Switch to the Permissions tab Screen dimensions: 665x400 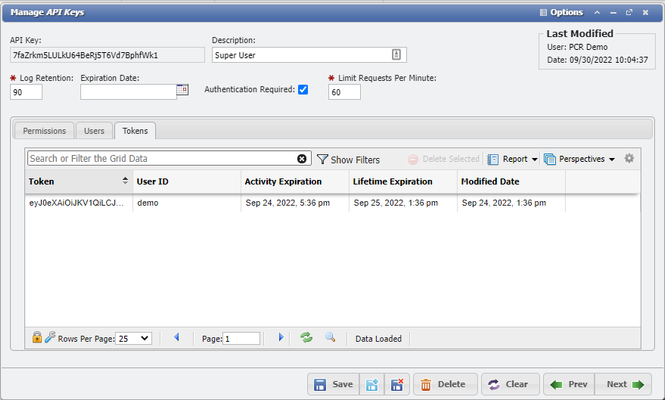click(44, 130)
